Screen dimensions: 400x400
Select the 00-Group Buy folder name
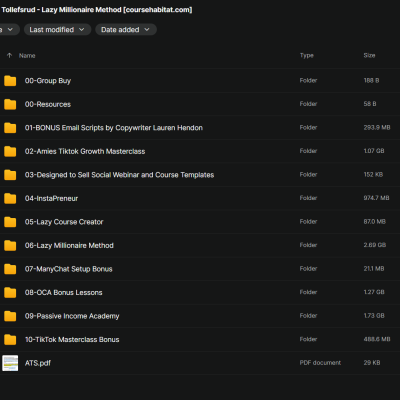(48, 81)
